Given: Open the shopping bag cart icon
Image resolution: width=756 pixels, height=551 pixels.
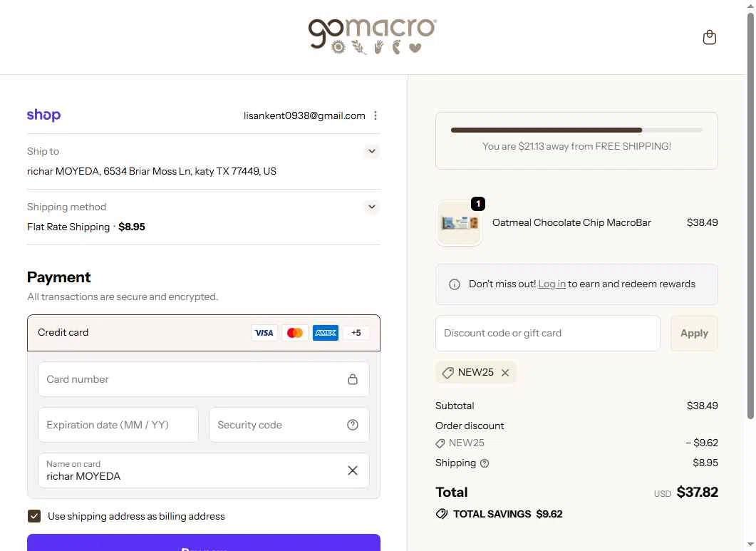Looking at the screenshot, I should tap(709, 37).
